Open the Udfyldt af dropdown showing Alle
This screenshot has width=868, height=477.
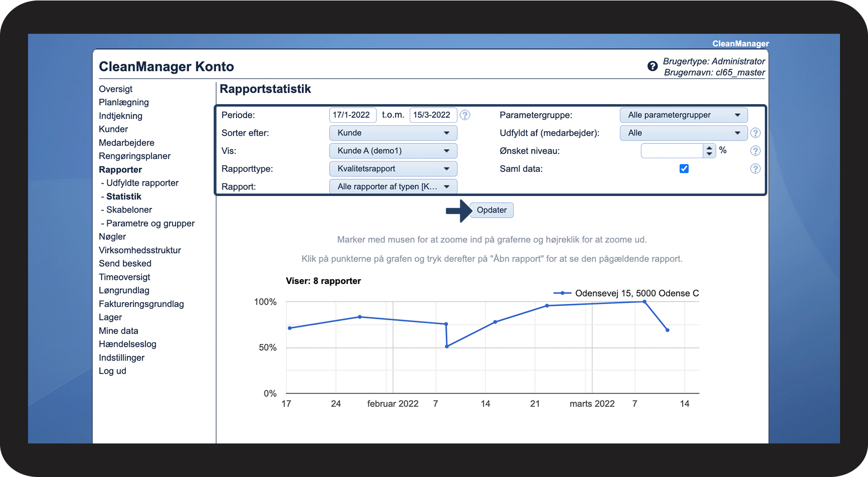(x=684, y=133)
